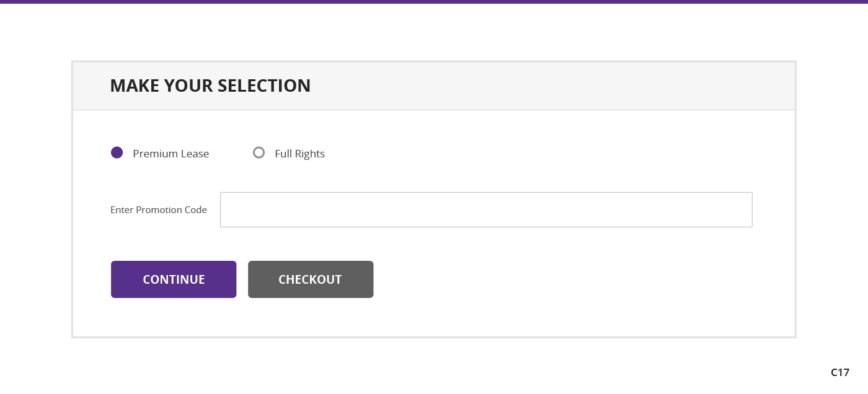Proceed using the CONTINUE button
The height and width of the screenshot is (394, 868).
pyautogui.click(x=174, y=279)
